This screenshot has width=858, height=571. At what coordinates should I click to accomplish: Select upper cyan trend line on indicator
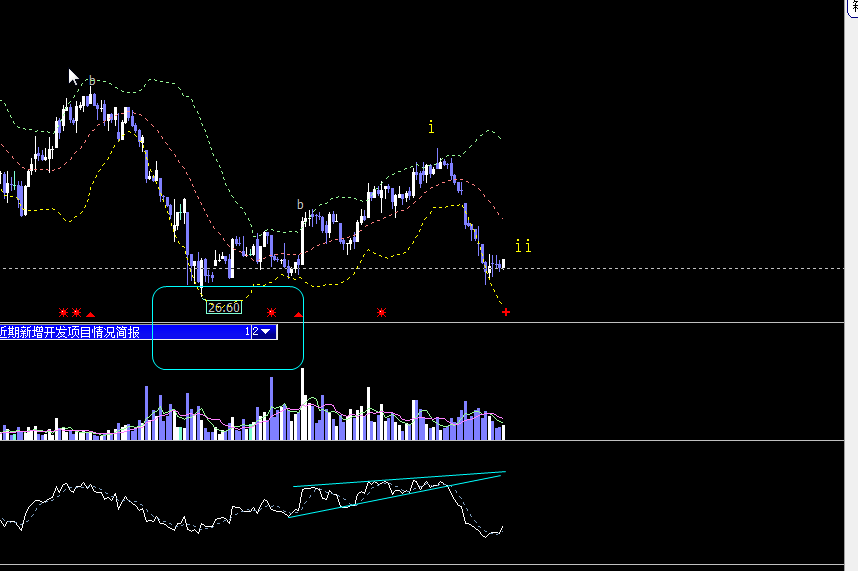click(x=399, y=479)
